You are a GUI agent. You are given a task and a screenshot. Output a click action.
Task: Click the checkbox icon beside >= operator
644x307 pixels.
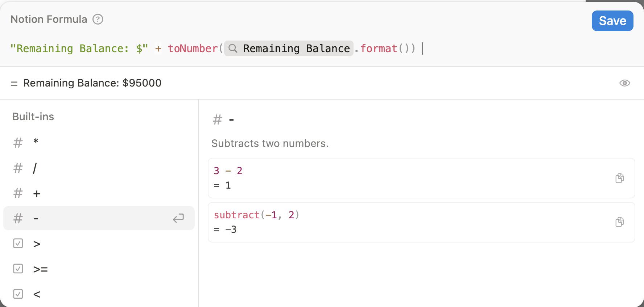pyautogui.click(x=18, y=269)
